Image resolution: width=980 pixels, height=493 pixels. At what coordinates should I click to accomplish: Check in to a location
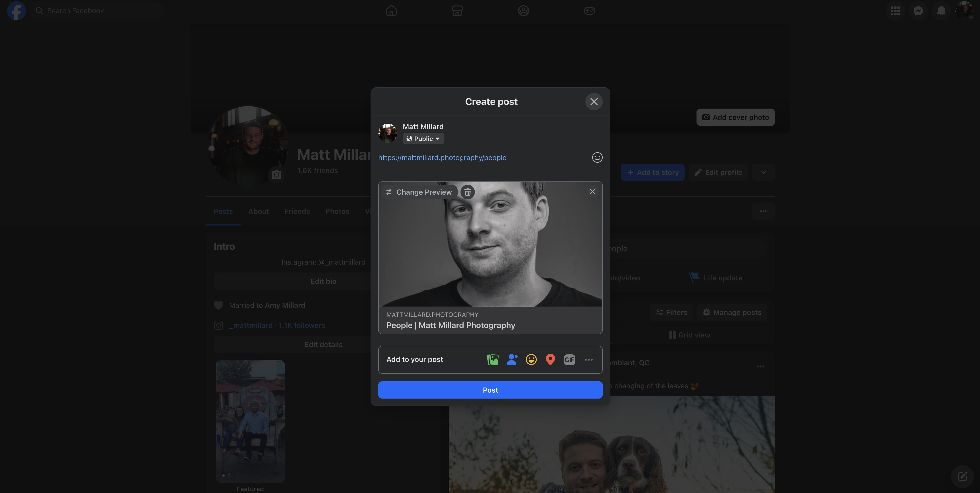click(x=550, y=359)
